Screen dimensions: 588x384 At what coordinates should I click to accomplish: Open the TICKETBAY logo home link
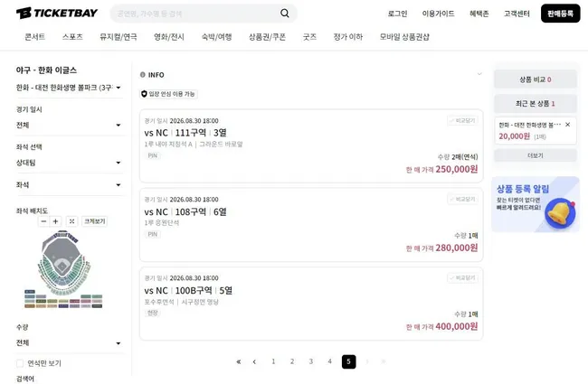[x=57, y=14]
